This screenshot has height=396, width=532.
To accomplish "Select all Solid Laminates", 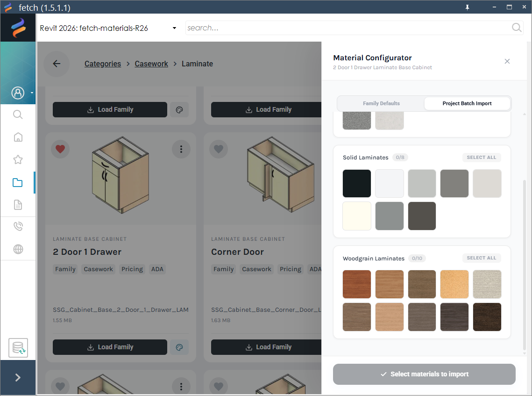I will [482, 157].
